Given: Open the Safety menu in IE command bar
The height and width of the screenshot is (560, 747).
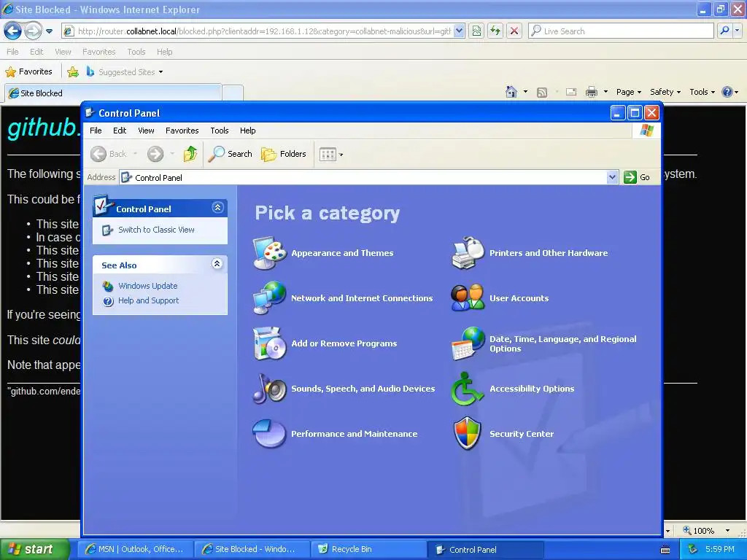Looking at the screenshot, I should pos(665,92).
